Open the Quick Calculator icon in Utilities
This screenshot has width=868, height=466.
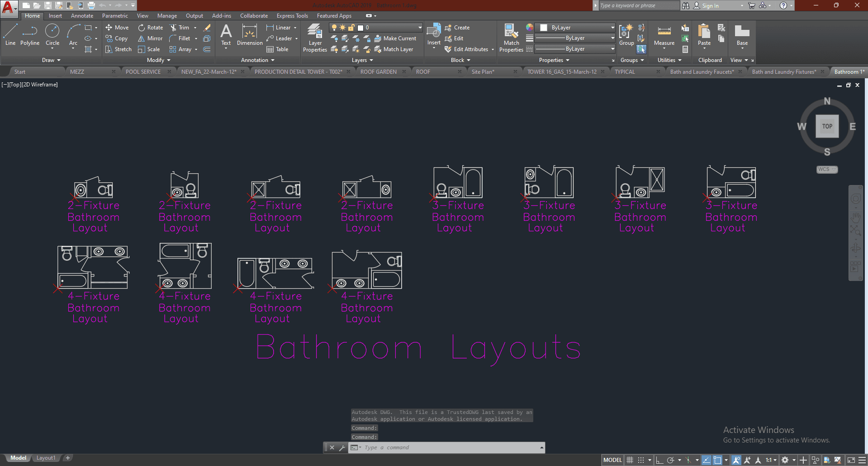click(685, 49)
